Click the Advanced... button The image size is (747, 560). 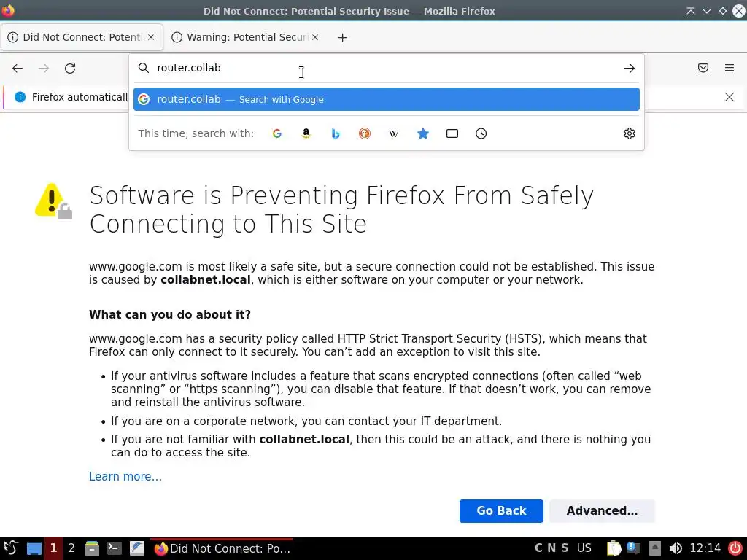click(602, 511)
